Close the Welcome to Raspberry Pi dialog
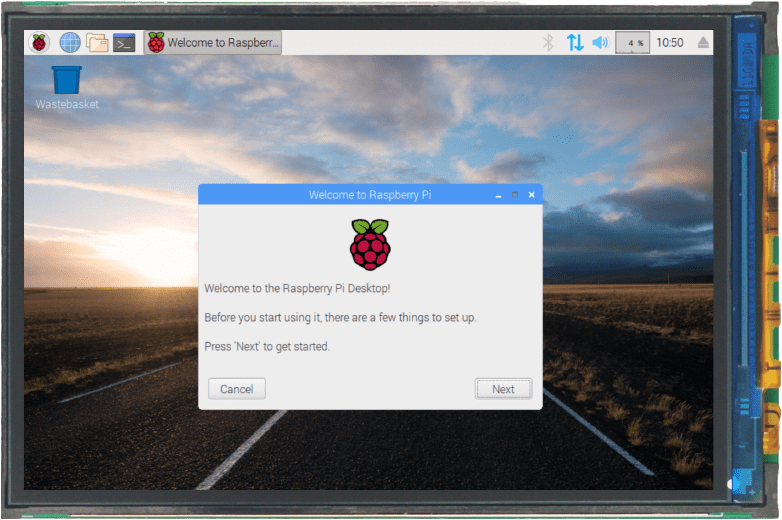The image size is (782, 520). pos(532,195)
